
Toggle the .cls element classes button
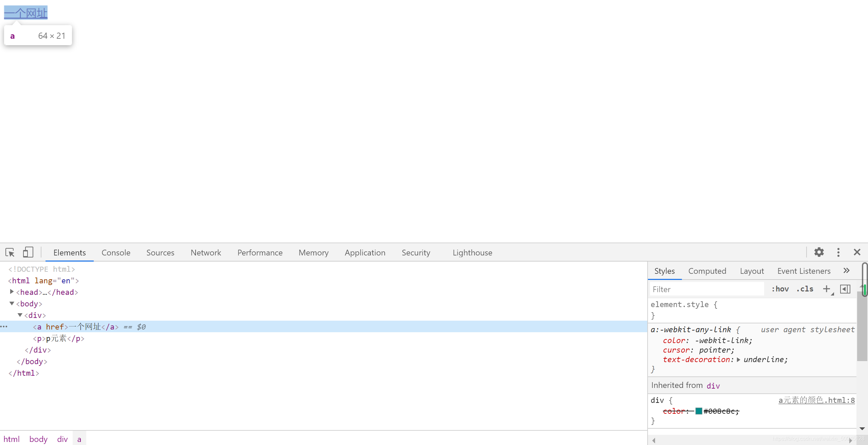(x=805, y=289)
